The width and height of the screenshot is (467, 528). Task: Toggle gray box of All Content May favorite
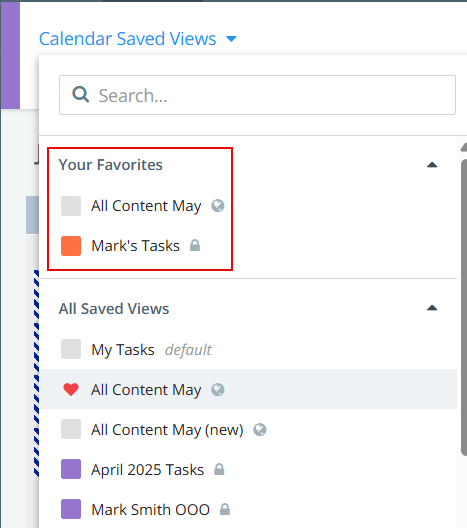pos(71,206)
